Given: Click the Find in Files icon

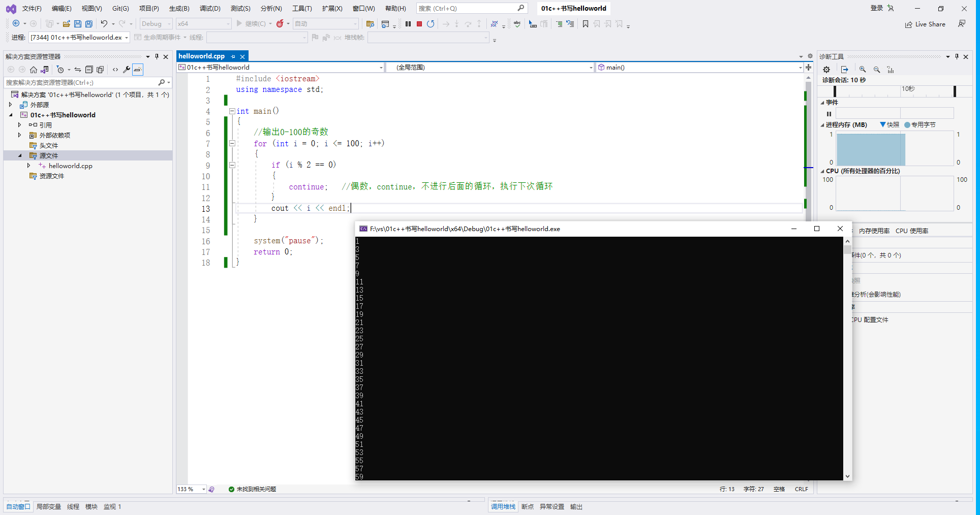Looking at the screenshot, I should pyautogui.click(x=370, y=24).
